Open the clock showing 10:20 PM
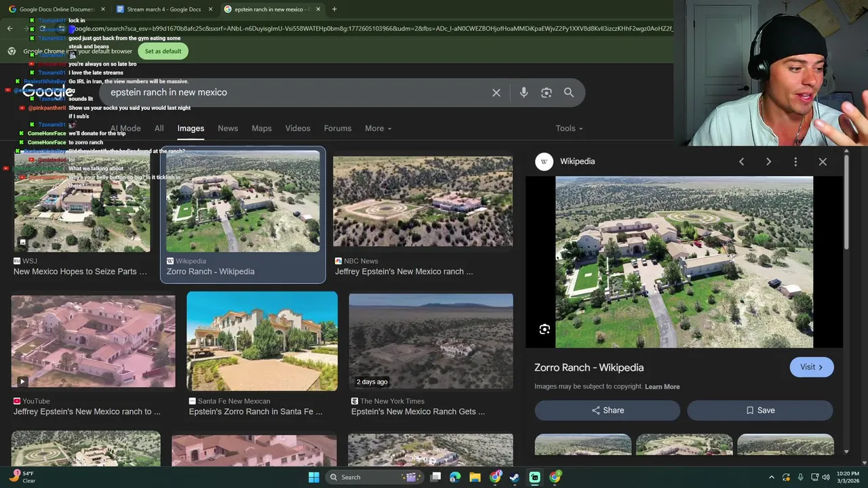This screenshot has height=488, width=868. pos(848,477)
